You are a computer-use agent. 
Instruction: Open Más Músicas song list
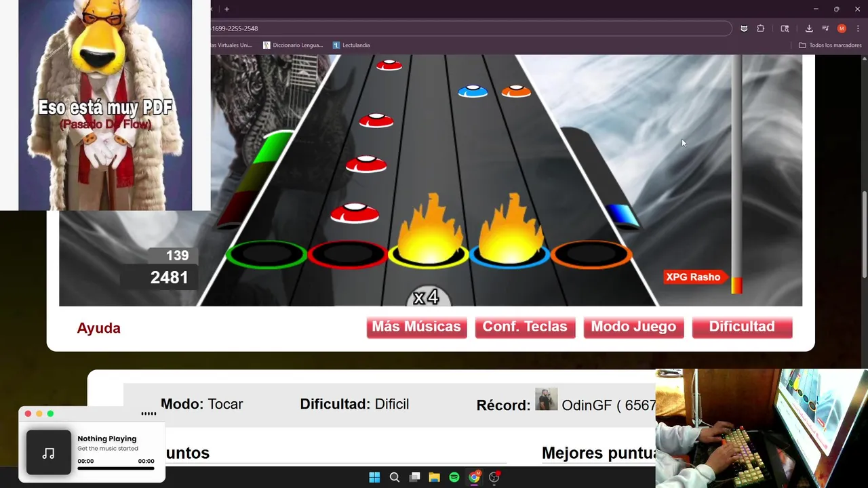click(416, 327)
